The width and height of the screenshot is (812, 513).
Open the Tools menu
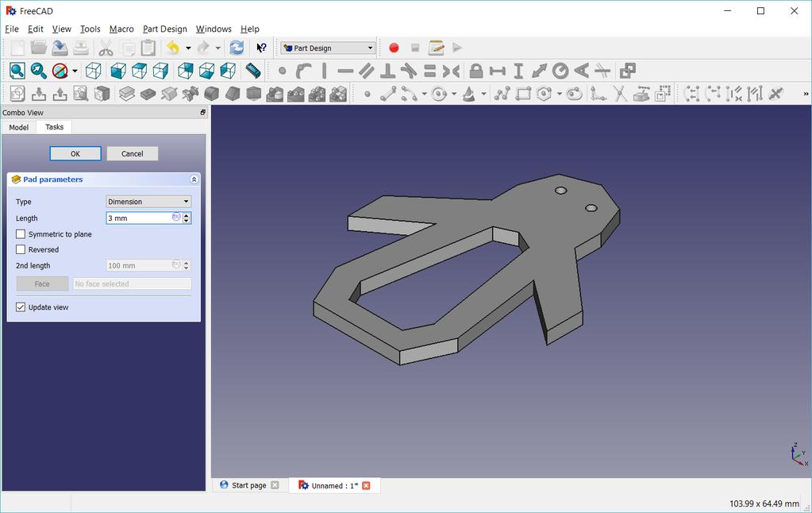pos(90,29)
